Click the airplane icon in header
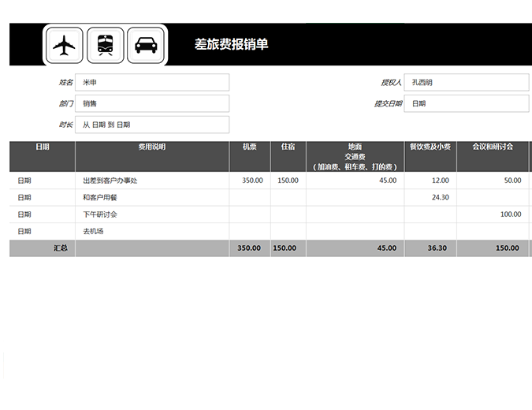The height and width of the screenshot is (410, 532). pos(64,45)
